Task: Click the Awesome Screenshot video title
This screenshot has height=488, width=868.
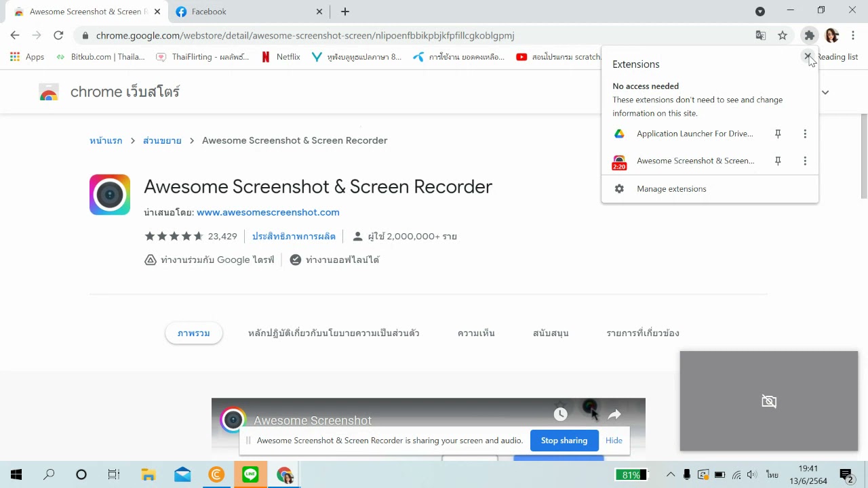Action: click(313, 420)
